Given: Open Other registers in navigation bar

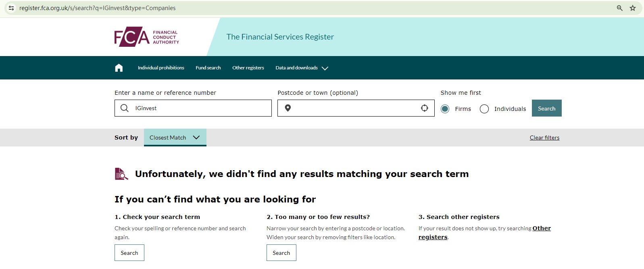Looking at the screenshot, I should (x=248, y=68).
